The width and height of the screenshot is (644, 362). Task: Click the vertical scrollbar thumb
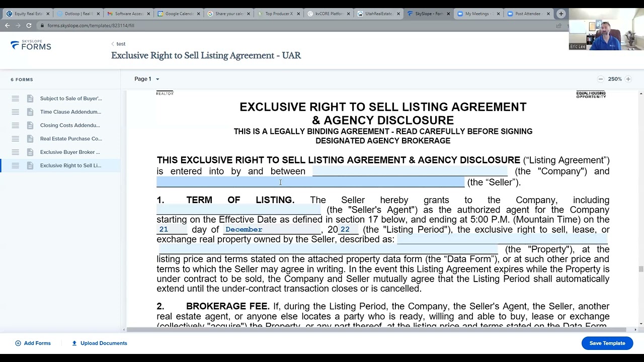pyautogui.click(x=640, y=269)
